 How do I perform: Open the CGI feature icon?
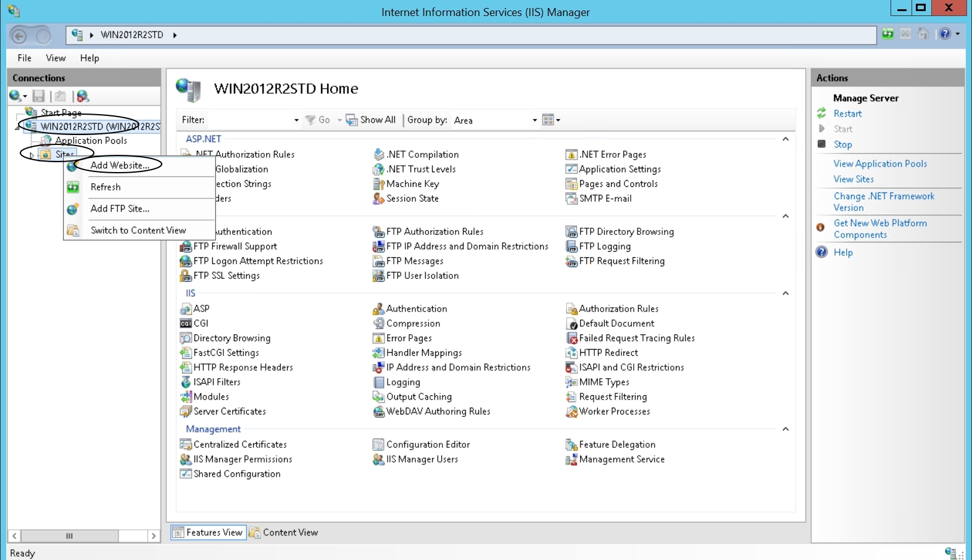(186, 323)
